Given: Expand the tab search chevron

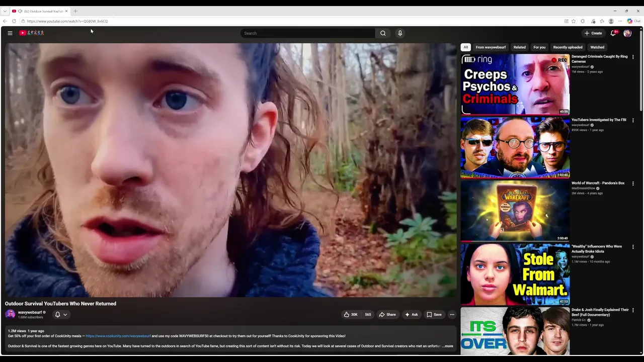Looking at the screenshot, I should 5,11.
